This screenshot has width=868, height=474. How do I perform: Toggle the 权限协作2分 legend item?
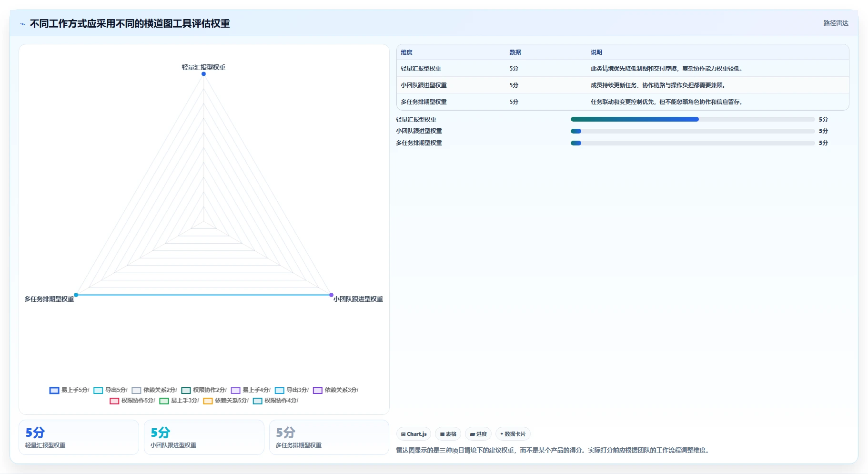point(204,390)
